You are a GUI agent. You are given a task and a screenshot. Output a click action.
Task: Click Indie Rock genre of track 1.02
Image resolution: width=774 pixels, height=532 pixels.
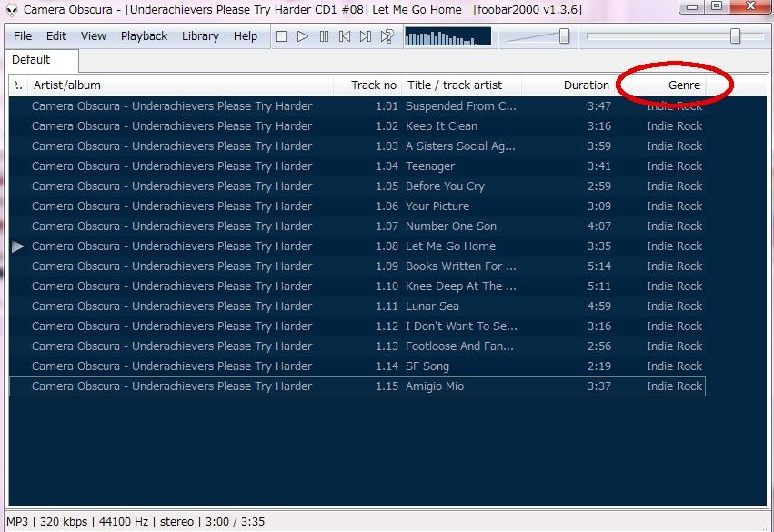pos(674,126)
